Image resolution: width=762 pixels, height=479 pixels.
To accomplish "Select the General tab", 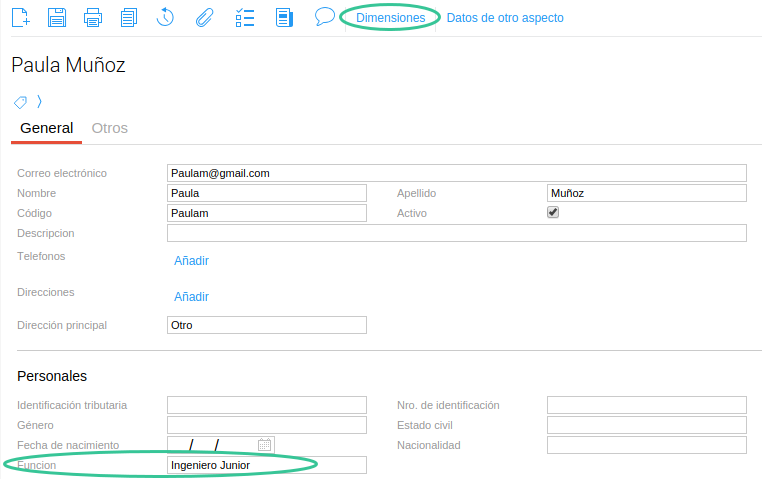I will coord(46,128).
